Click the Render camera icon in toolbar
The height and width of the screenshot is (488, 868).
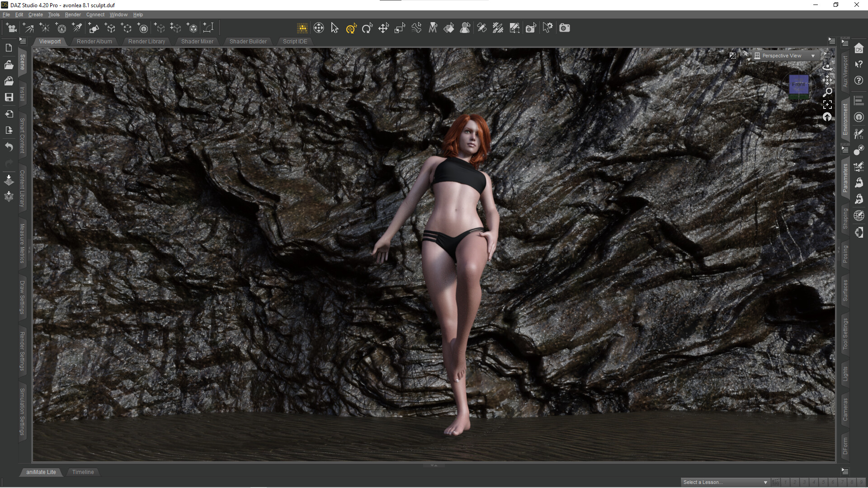coord(564,28)
